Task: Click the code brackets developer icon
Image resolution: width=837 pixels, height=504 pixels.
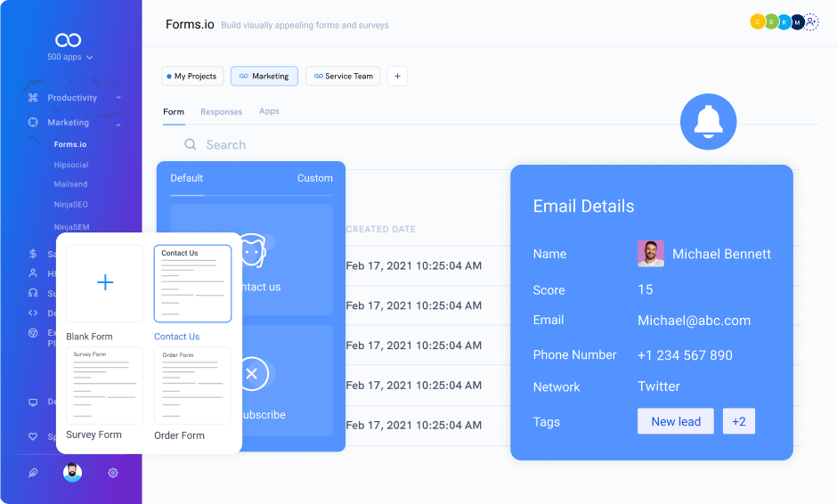Action: [33, 313]
